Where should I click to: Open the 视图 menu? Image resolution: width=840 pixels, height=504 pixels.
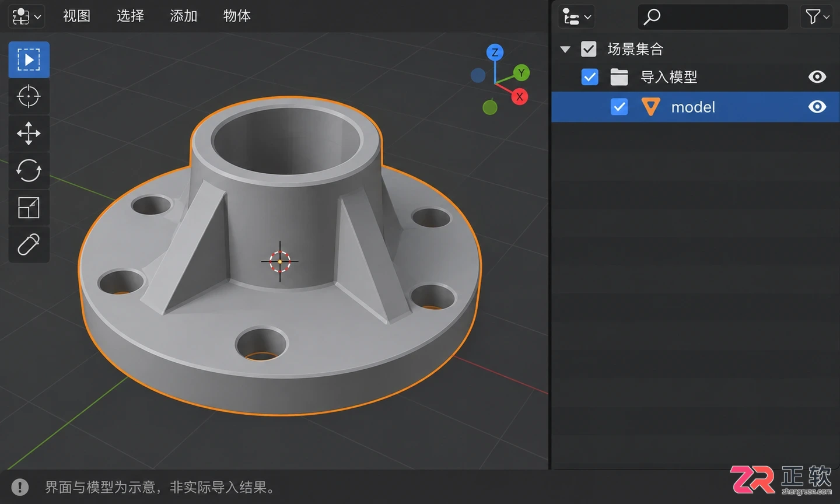77,16
